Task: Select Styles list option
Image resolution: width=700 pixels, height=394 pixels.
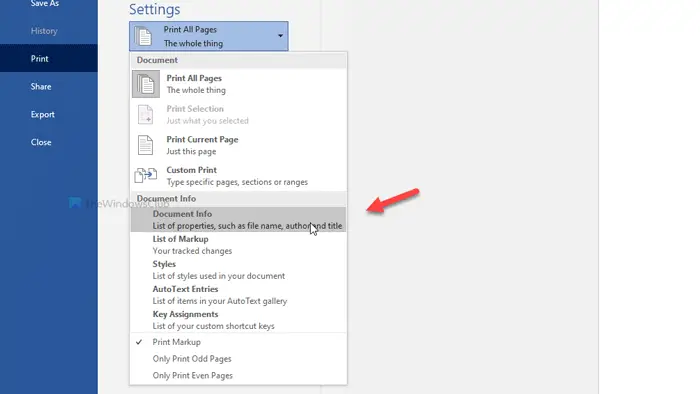Action: click(238, 270)
